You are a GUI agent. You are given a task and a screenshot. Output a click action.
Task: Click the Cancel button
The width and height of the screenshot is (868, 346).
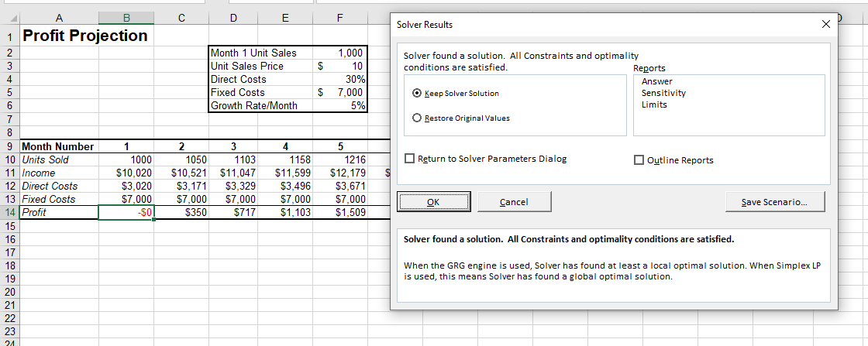click(513, 202)
